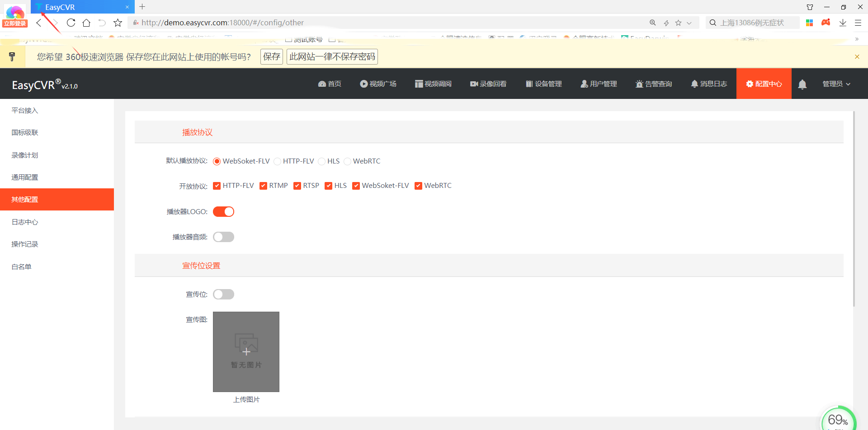Uncheck the RTSP open protocol checkbox
The width and height of the screenshot is (868, 430).
tap(297, 186)
